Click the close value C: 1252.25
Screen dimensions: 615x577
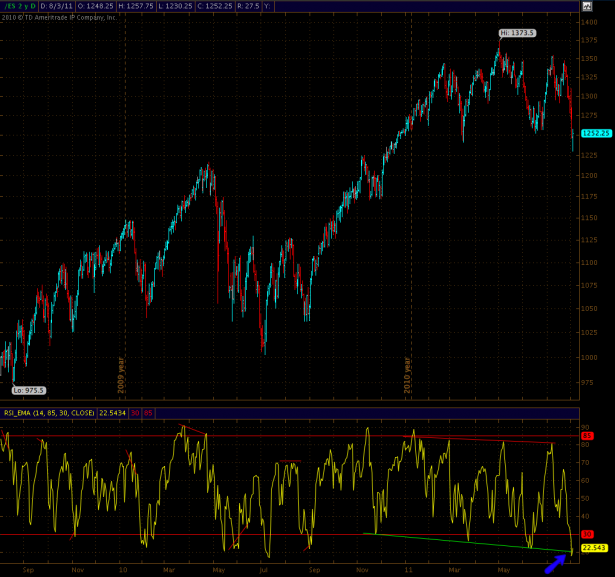click(215, 6)
